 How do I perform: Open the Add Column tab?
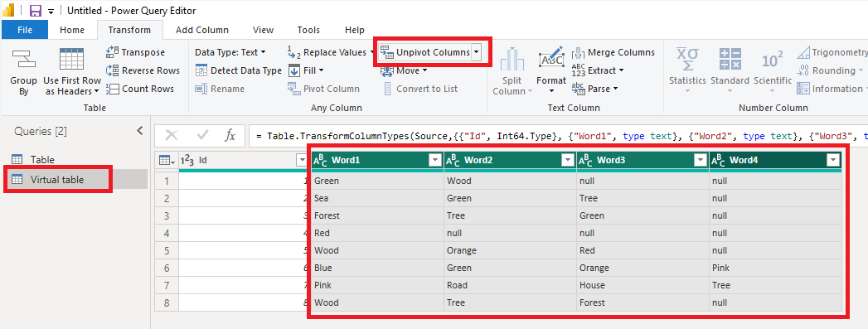pos(202,30)
